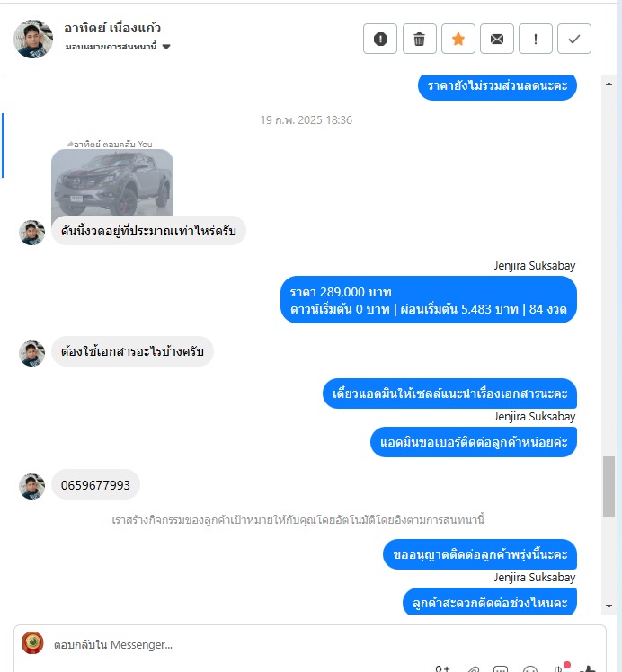The width and height of the screenshot is (622, 672).
Task: Mark conversation done with checkmark button
Action: click(574, 39)
